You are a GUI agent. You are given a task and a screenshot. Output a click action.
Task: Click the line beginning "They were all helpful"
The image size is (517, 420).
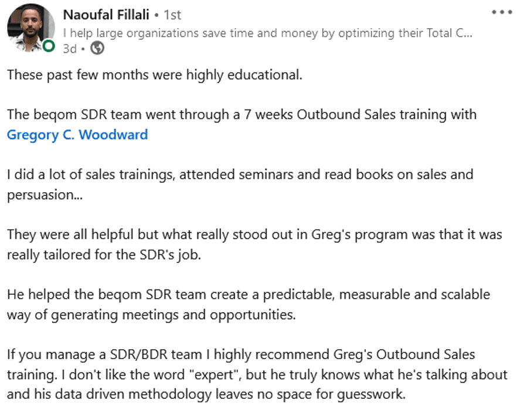tap(254, 234)
